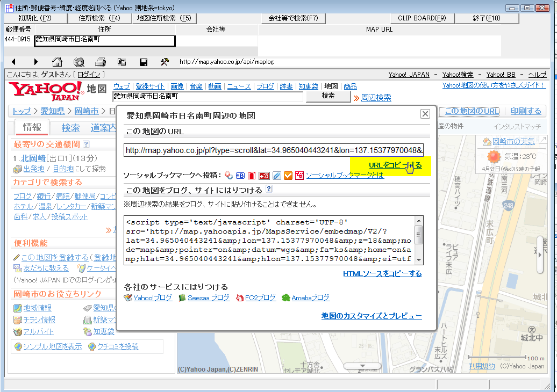Click the HTMLソースをコピーする link
Image resolution: width=557 pixels, height=392 pixels.
click(x=382, y=273)
